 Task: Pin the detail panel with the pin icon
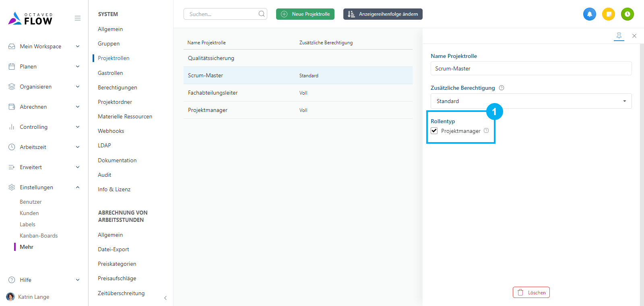[x=619, y=36]
